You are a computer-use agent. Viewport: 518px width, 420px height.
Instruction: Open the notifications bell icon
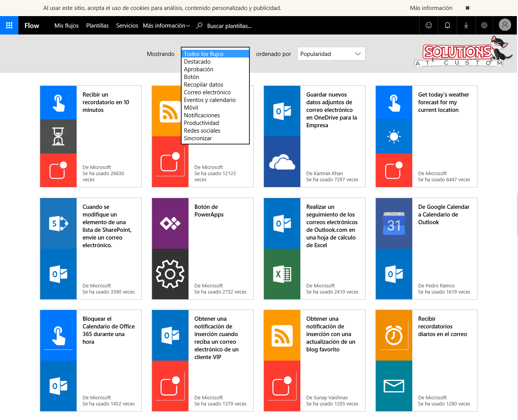(447, 25)
